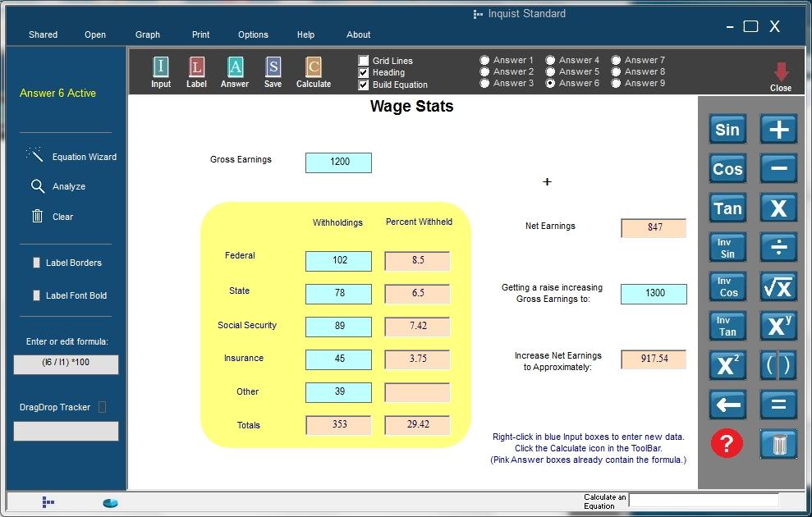Screen dimensions: 812x517
Task: Toggle the DragDrop Tracker checkbox
Action: (x=102, y=407)
